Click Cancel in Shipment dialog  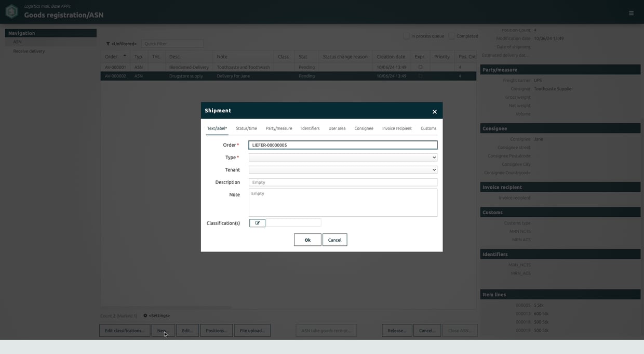point(334,240)
